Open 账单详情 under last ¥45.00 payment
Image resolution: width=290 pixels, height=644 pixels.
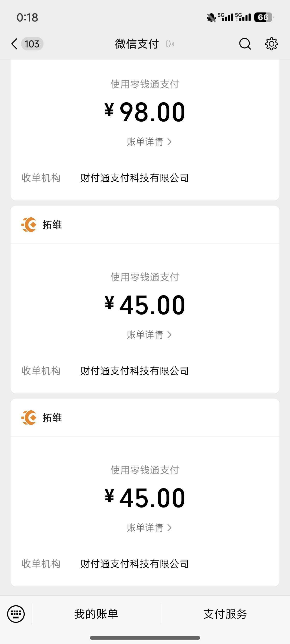tap(149, 528)
